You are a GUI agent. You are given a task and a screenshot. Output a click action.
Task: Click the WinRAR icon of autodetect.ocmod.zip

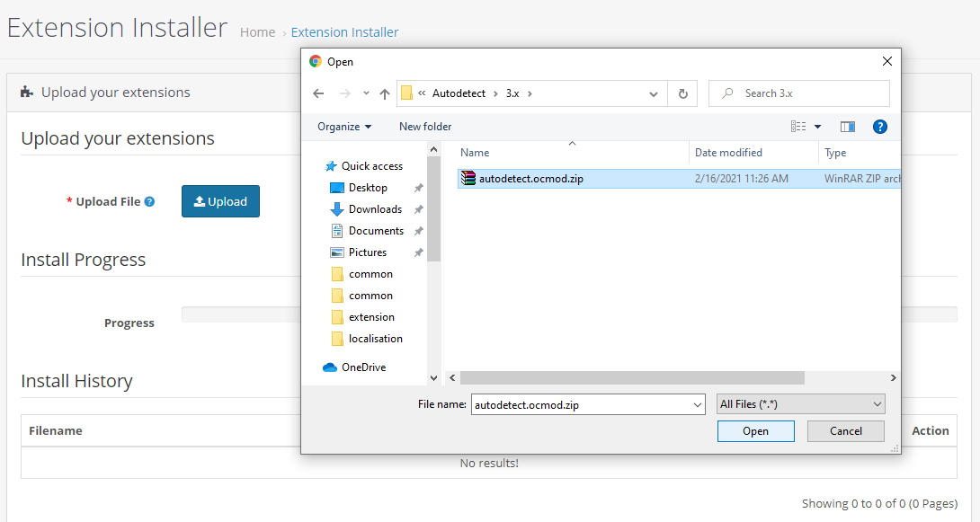click(x=468, y=179)
